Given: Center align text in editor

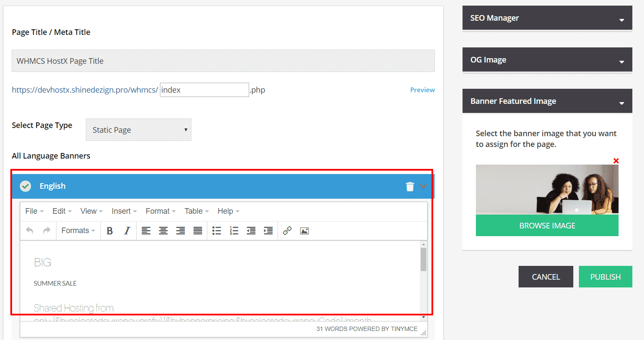Looking at the screenshot, I should pyautogui.click(x=163, y=231).
